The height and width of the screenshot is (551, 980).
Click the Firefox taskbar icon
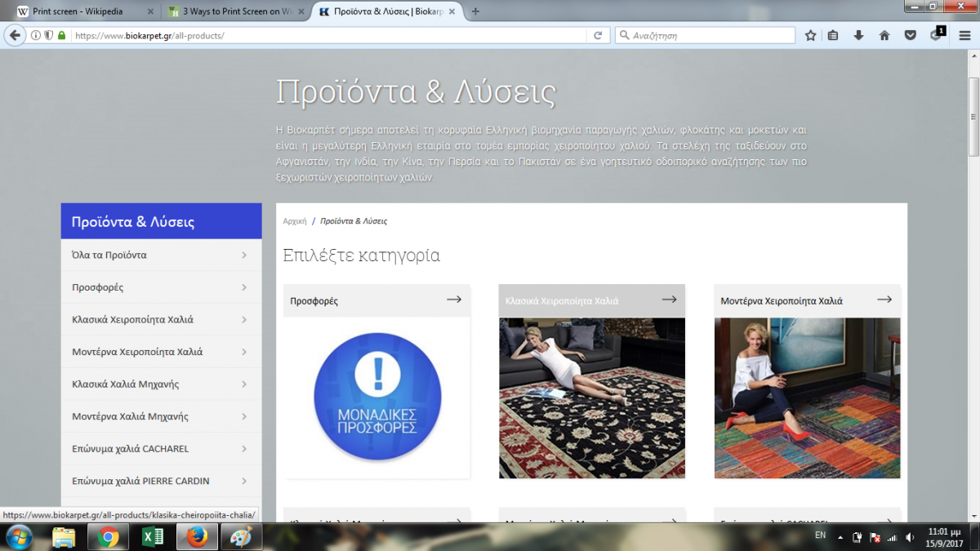point(197,537)
